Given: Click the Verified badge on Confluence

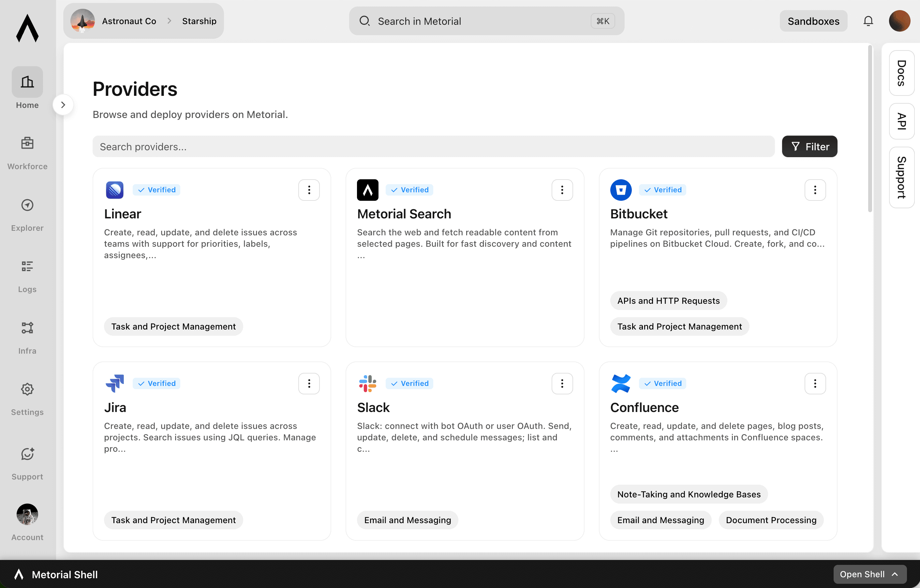Looking at the screenshot, I should [662, 383].
